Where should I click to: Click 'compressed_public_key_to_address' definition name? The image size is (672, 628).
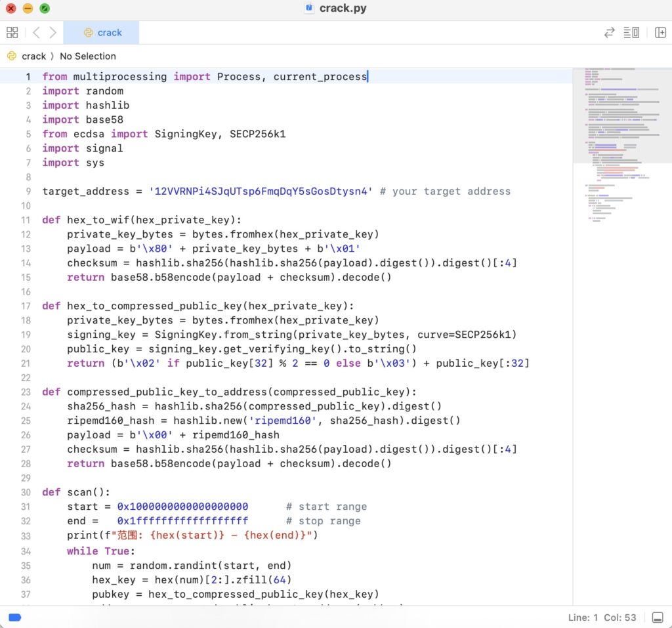(167, 392)
